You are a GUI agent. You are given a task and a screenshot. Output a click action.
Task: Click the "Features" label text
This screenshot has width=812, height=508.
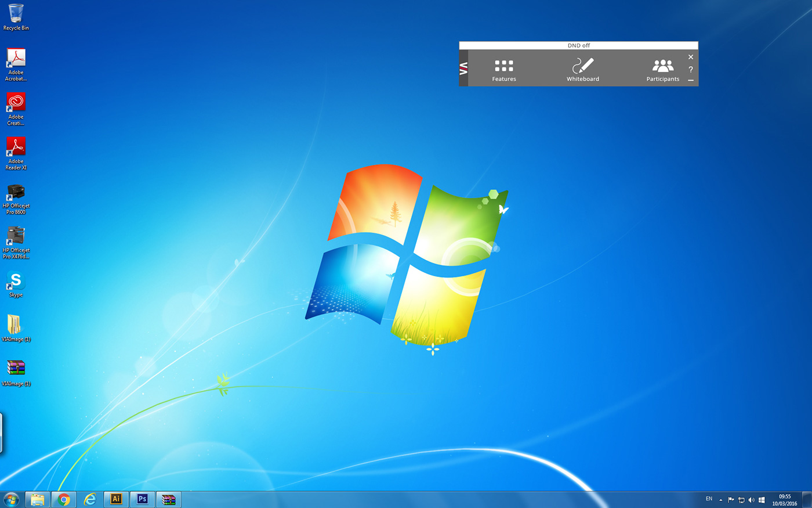pyautogui.click(x=504, y=79)
